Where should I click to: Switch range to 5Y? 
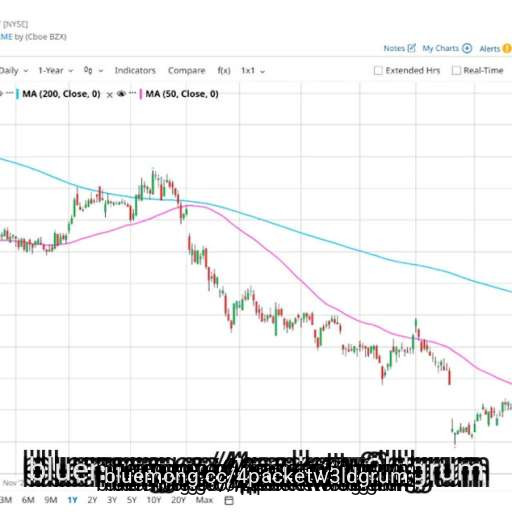(132, 500)
